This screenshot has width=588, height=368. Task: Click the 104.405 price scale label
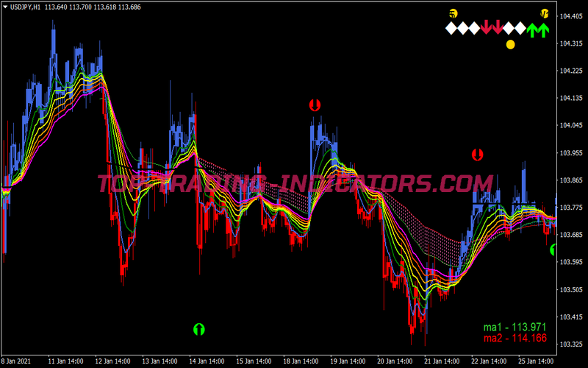pyautogui.click(x=571, y=16)
